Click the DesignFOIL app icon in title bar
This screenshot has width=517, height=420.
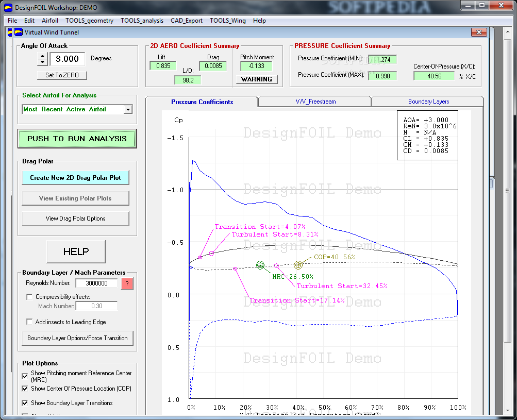point(8,7)
